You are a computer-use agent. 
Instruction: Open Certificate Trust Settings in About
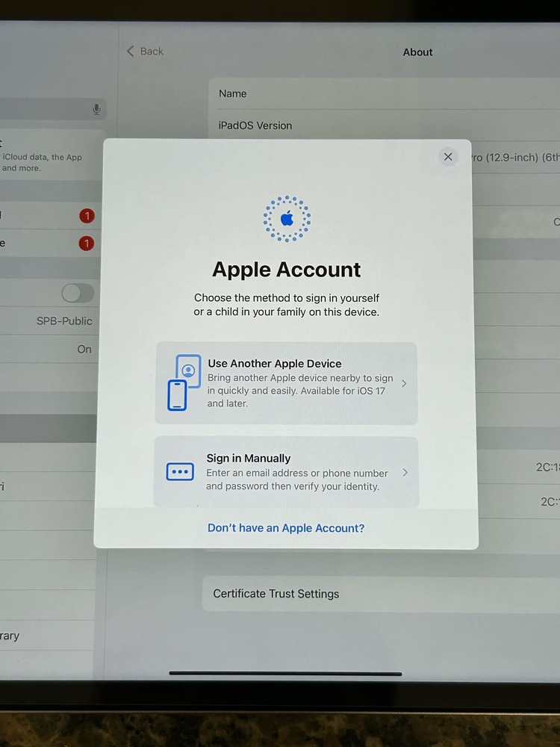[381, 594]
